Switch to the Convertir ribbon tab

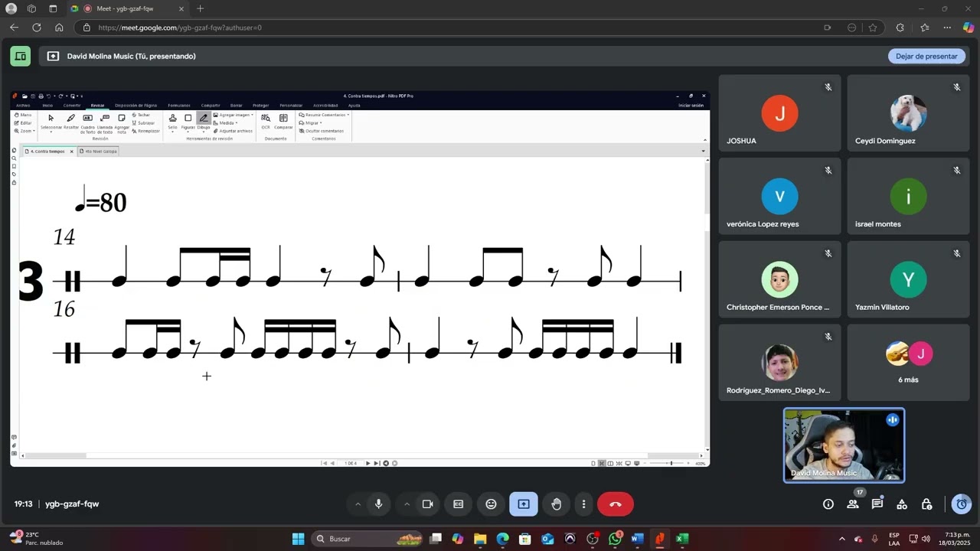(72, 105)
